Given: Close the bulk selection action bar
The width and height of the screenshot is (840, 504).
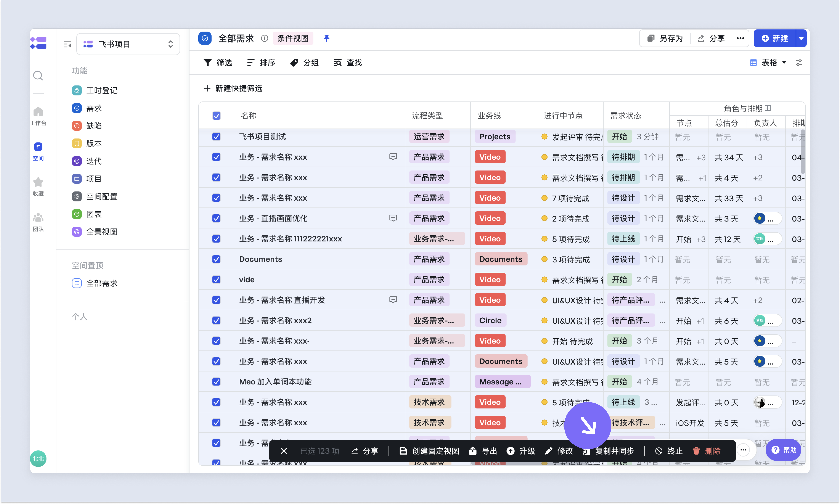Looking at the screenshot, I should pos(284,451).
